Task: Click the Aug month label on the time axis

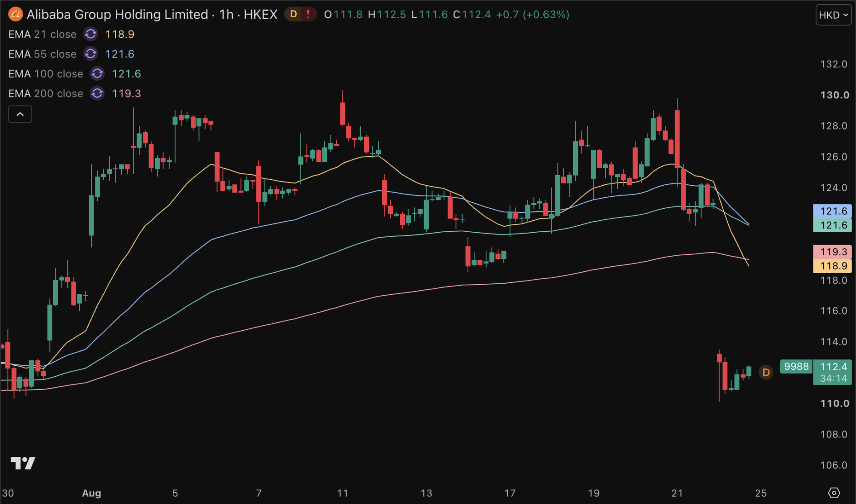Action: coord(91,493)
